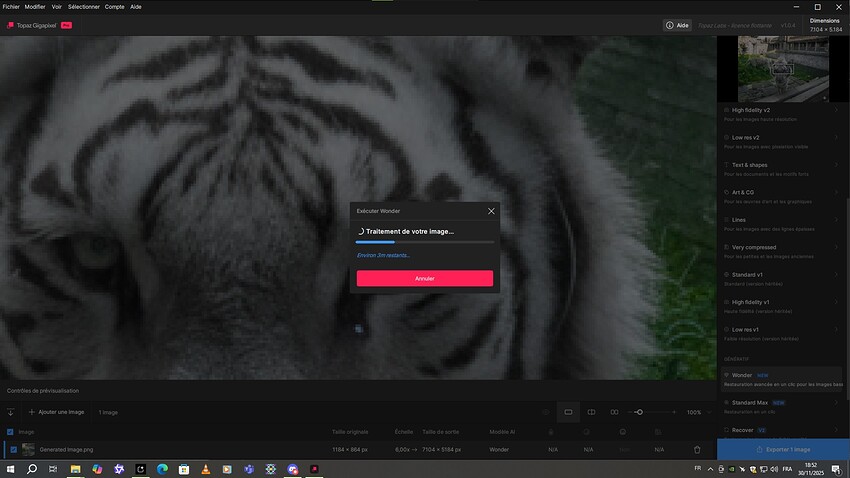Expand the Text & shapes model options
Image resolution: width=850 pixels, height=478 pixels.
tap(837, 164)
